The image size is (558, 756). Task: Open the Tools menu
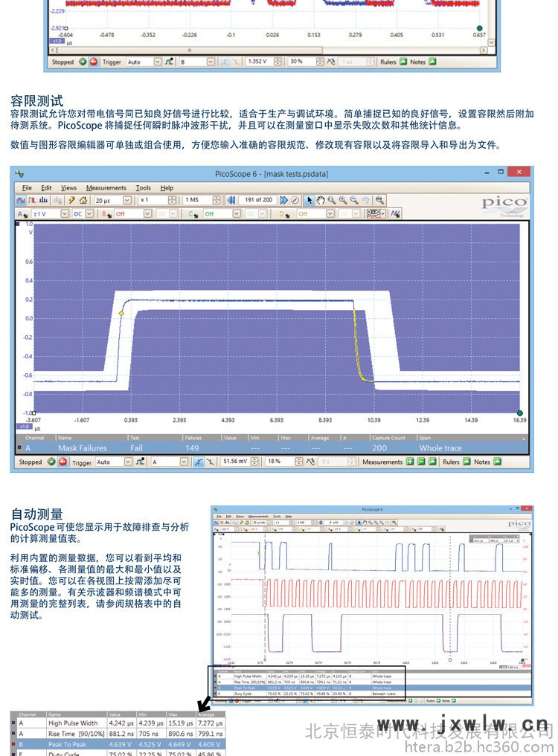[144, 187]
